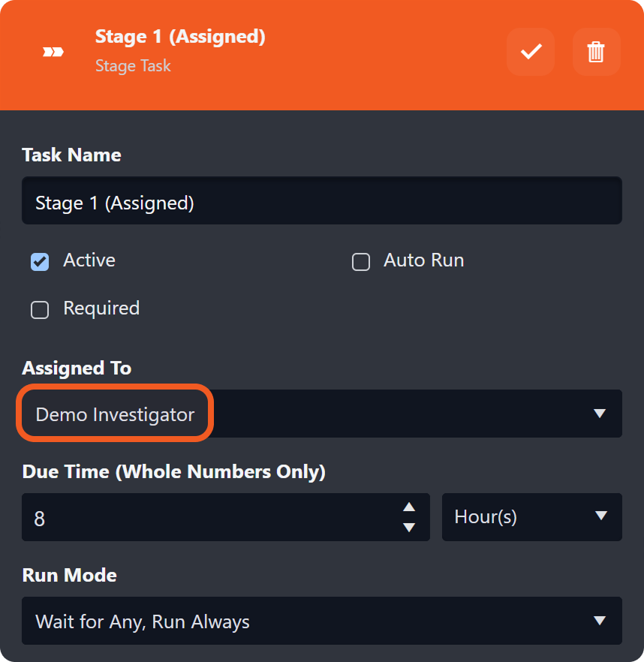Click the double-arrow stage icon

click(53, 52)
